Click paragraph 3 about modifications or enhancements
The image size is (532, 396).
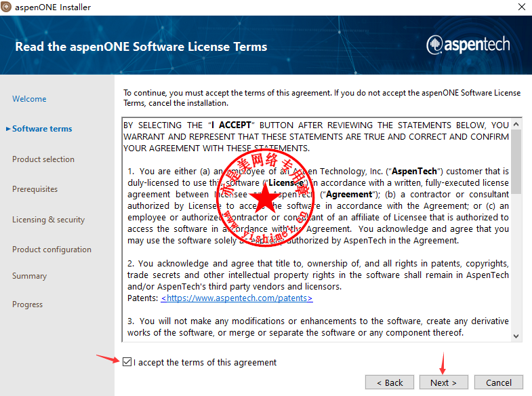pos(318,327)
